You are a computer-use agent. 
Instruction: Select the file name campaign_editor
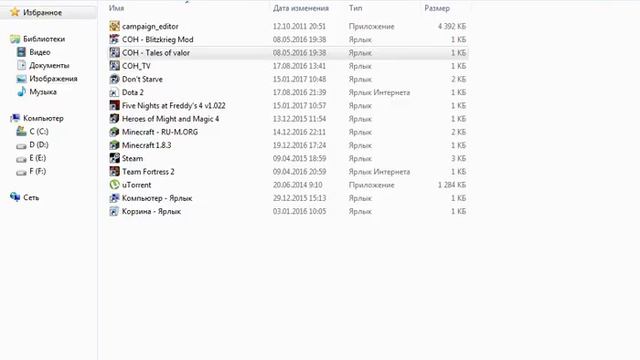[x=150, y=27]
